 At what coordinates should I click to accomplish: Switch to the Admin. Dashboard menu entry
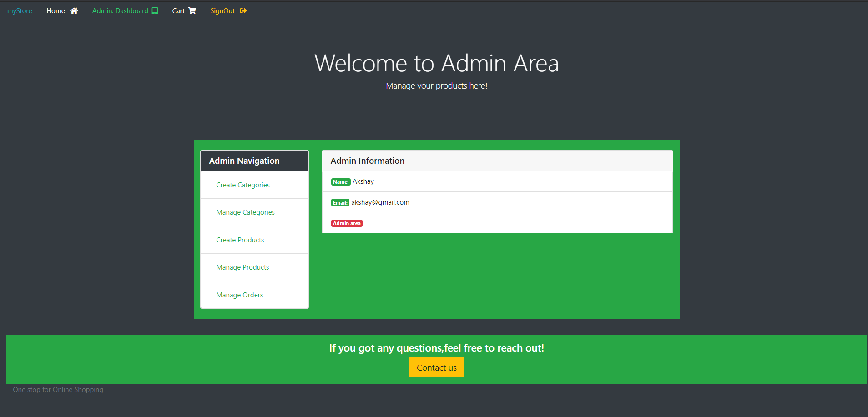click(x=120, y=10)
